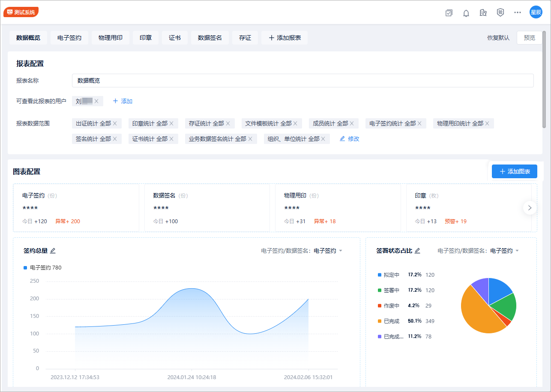Open the task checklist icon in header
Viewport: 551px width, 392px height.
449,13
